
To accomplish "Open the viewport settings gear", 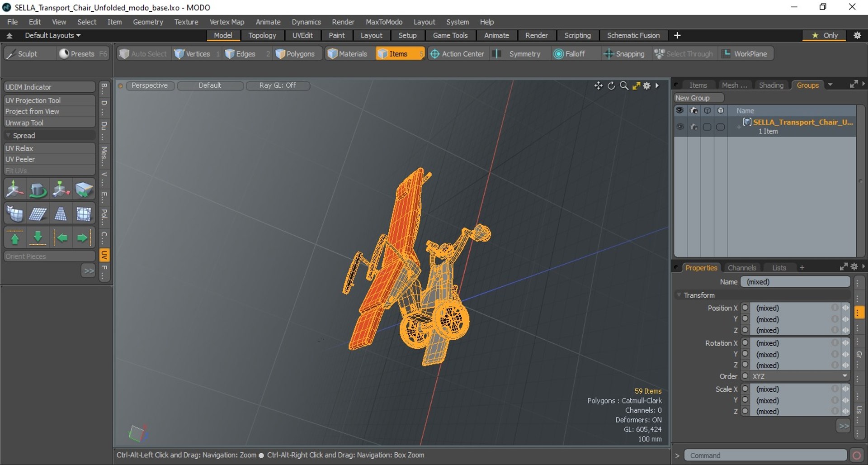I will click(647, 85).
